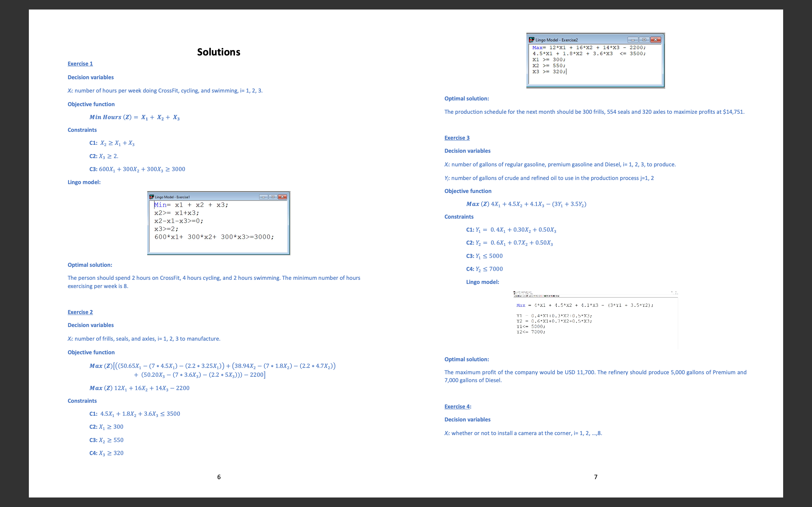Click the Exercise 1 underlined heading
Viewport: 812px width, 507px height.
(x=80, y=64)
